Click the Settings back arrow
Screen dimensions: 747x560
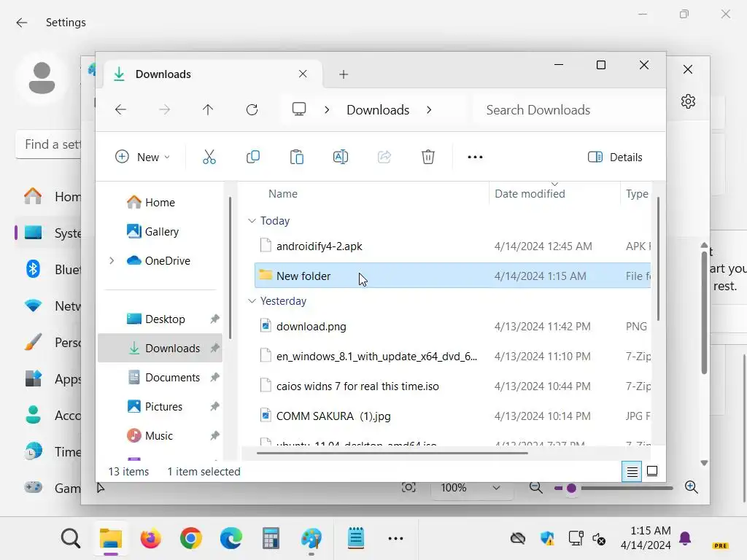(x=22, y=23)
